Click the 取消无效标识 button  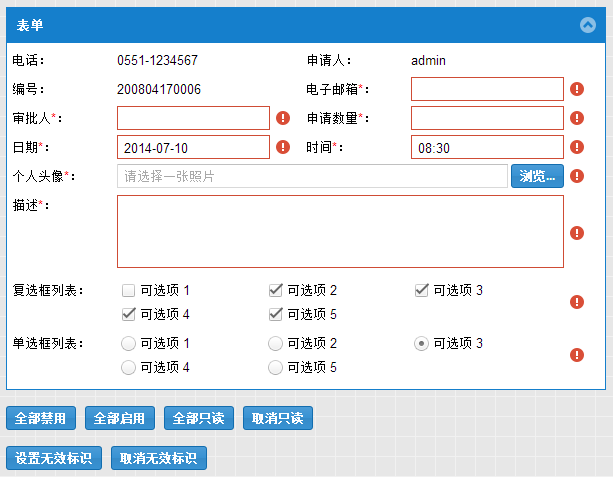[159, 458]
